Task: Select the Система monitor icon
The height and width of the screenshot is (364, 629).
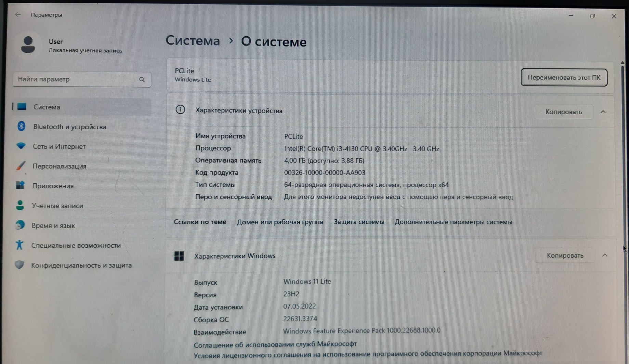Action: (x=22, y=107)
